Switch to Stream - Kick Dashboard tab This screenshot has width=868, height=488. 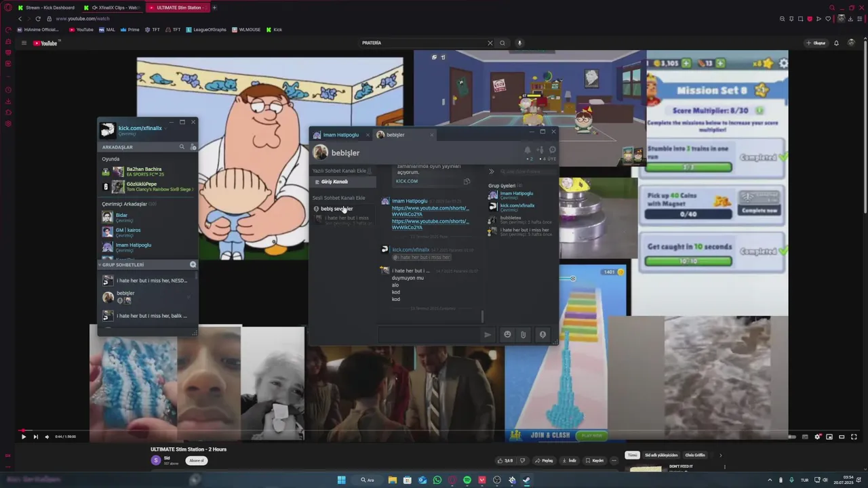pyautogui.click(x=46, y=7)
